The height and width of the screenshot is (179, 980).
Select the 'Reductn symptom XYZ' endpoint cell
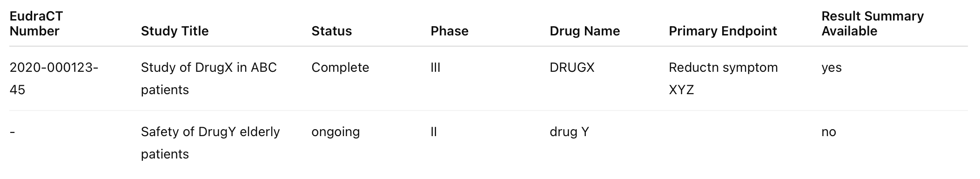click(x=723, y=78)
